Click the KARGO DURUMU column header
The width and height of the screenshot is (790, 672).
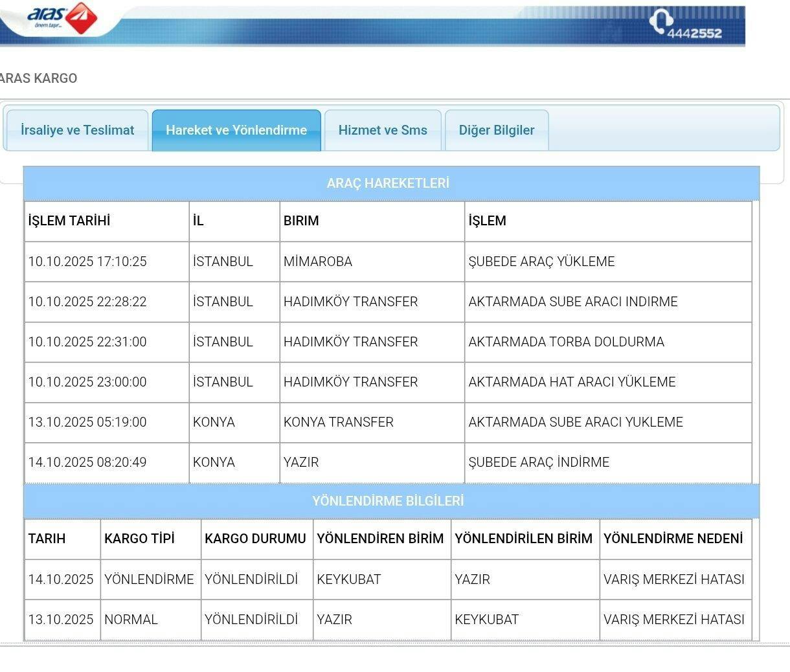click(x=255, y=539)
